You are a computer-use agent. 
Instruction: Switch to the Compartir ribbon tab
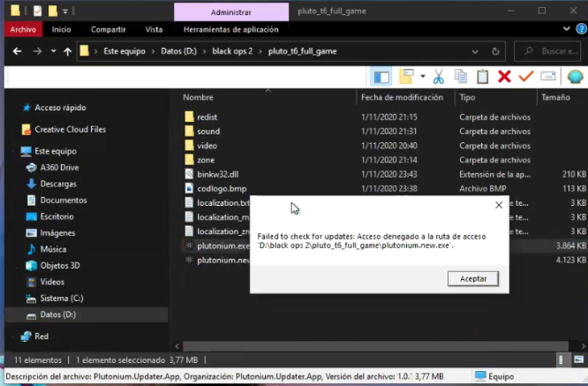tap(108, 29)
